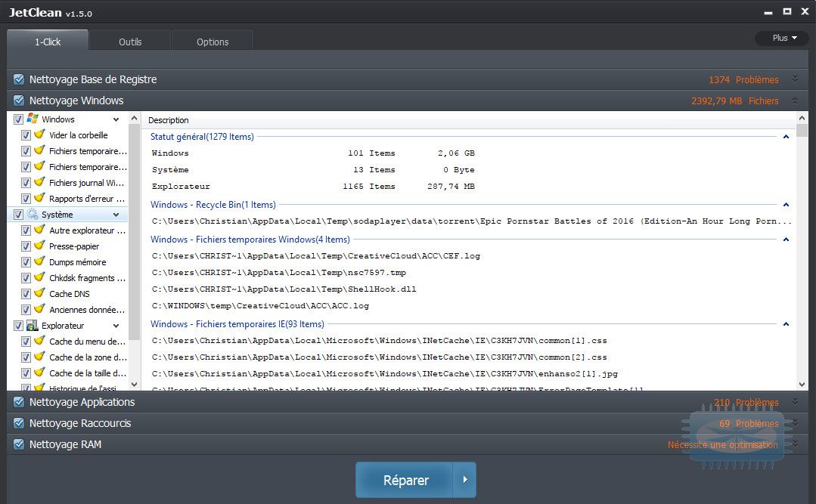Click the description list scroll down arrow
816x504 pixels.
(x=802, y=385)
